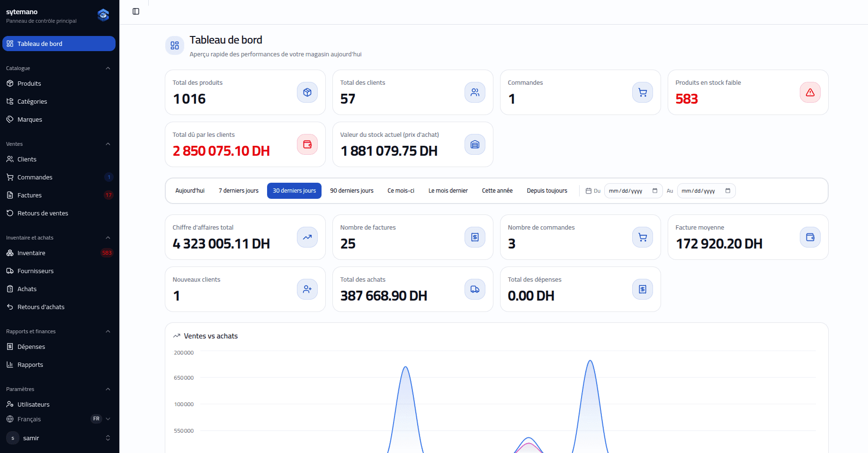Screen dimensions: 868x453
Task: Open Retours d'achats page
Action: [59, 307]
